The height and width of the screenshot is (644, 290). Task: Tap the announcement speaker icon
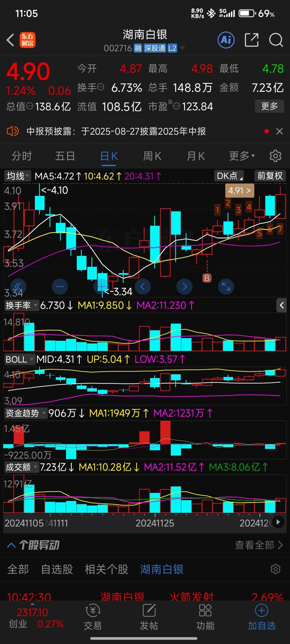[13, 131]
